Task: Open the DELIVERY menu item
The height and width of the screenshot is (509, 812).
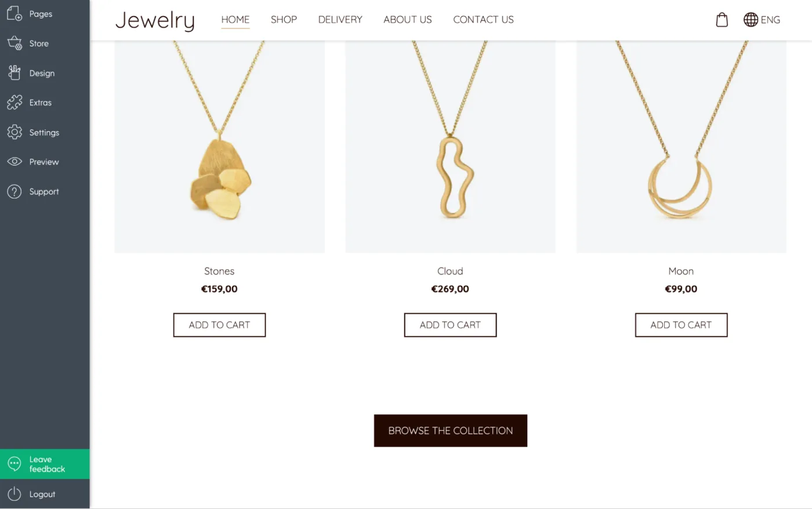Action: [340, 20]
